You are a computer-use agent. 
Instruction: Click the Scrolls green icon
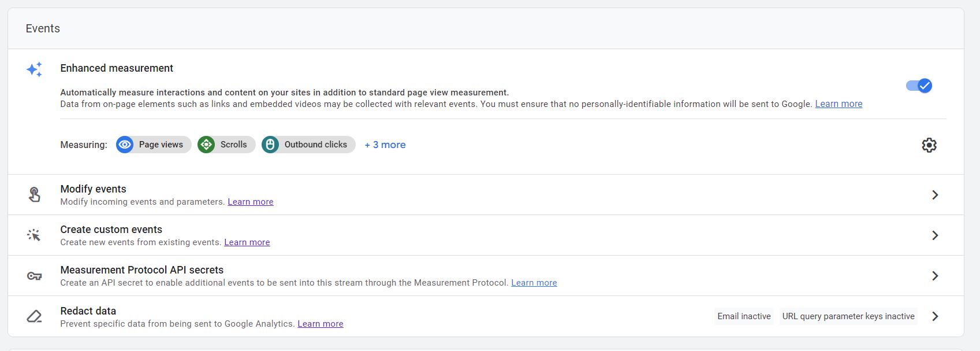pyautogui.click(x=206, y=145)
